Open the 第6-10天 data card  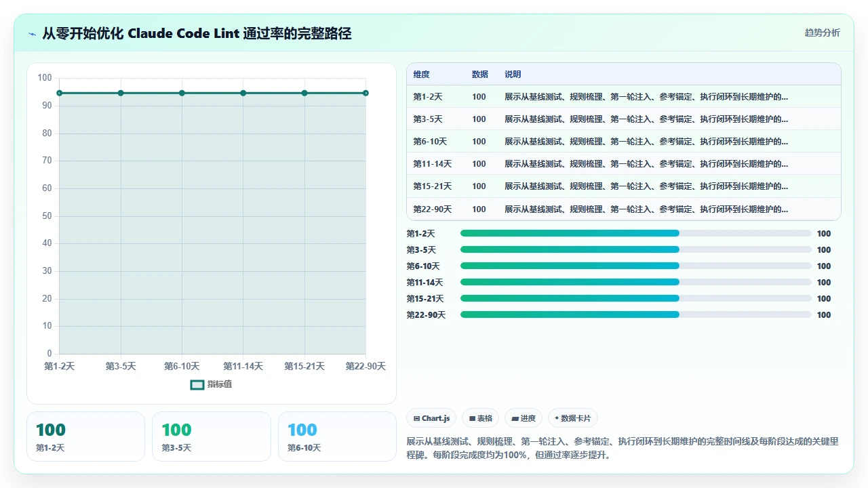coord(337,436)
